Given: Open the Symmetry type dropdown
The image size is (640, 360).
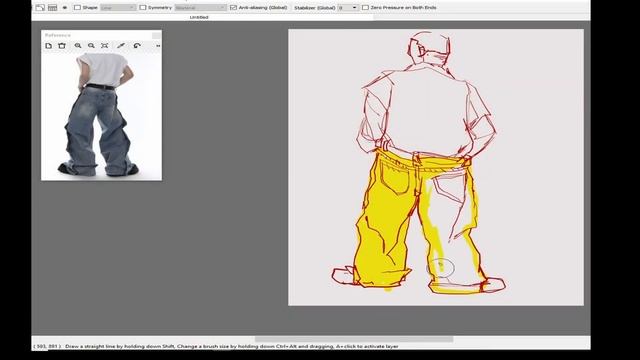Looking at the screenshot, I should coord(200,7).
